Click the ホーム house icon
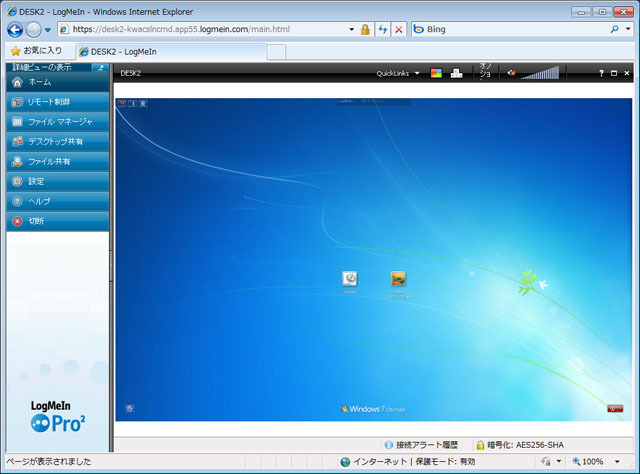The height and width of the screenshot is (474, 640). 17,82
